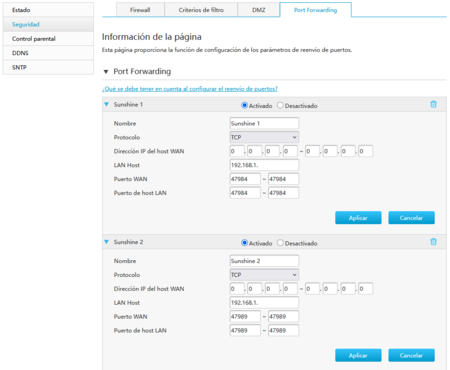Open the DMZ tab
This screenshot has width=450, height=370.
click(x=259, y=10)
